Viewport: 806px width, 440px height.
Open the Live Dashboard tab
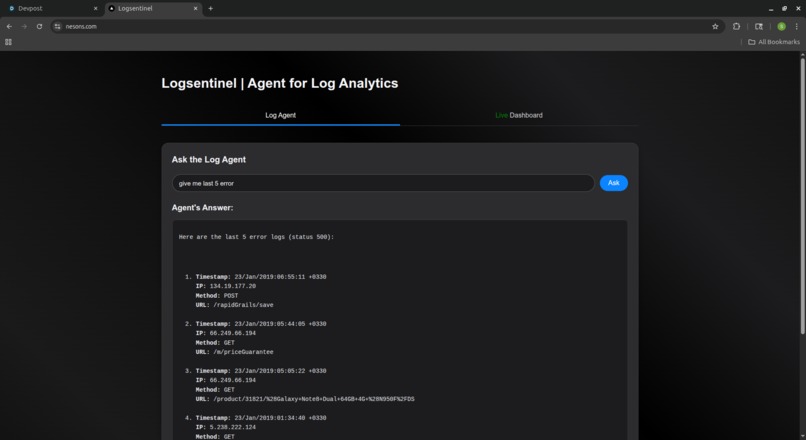(x=519, y=115)
